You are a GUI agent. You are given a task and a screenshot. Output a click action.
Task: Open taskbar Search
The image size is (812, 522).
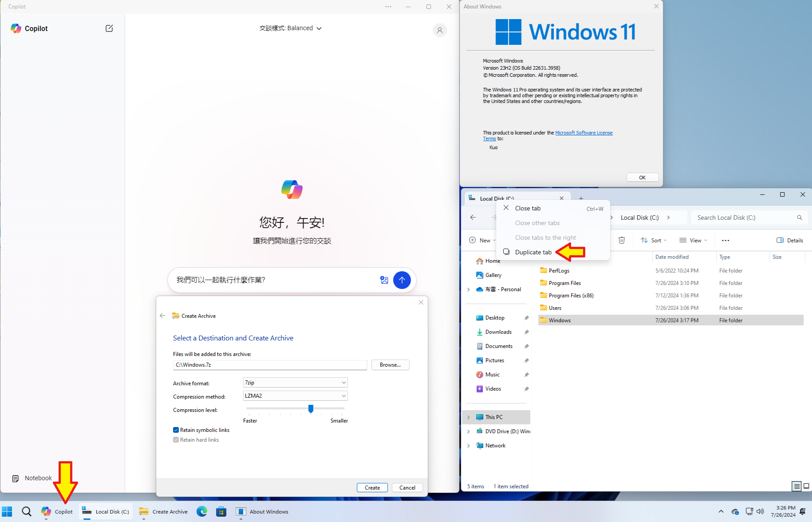27,511
